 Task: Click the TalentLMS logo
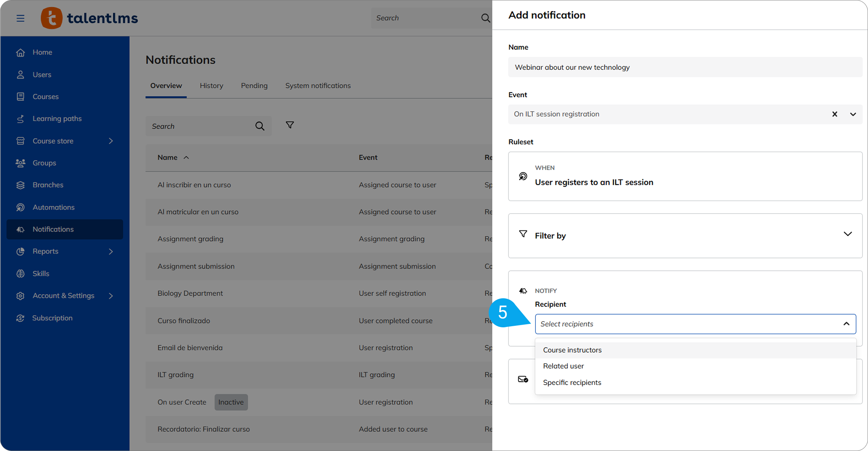tap(89, 18)
